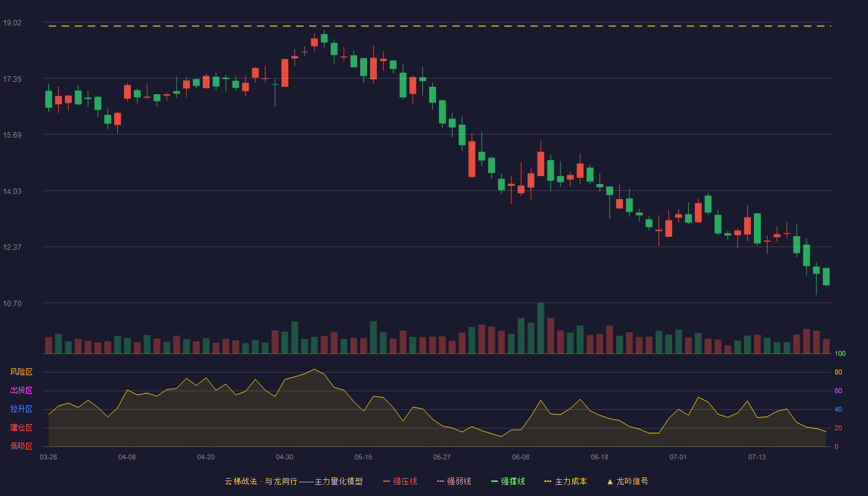Click the tallest volume bar in the volume panel
This screenshot has height=496, width=868.
(541, 328)
